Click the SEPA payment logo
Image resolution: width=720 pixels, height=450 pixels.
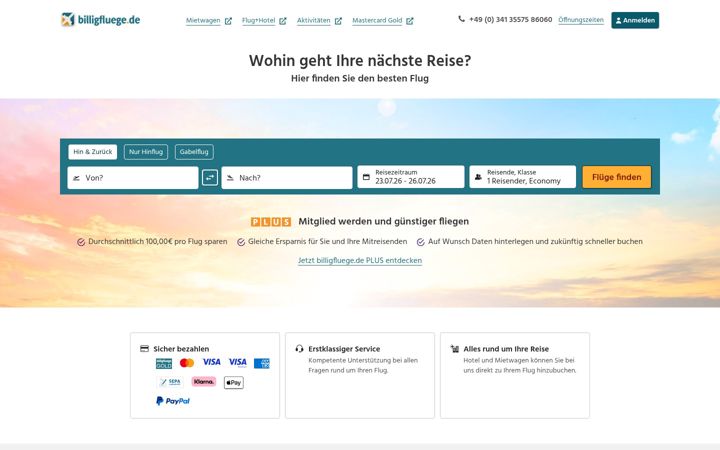170,382
